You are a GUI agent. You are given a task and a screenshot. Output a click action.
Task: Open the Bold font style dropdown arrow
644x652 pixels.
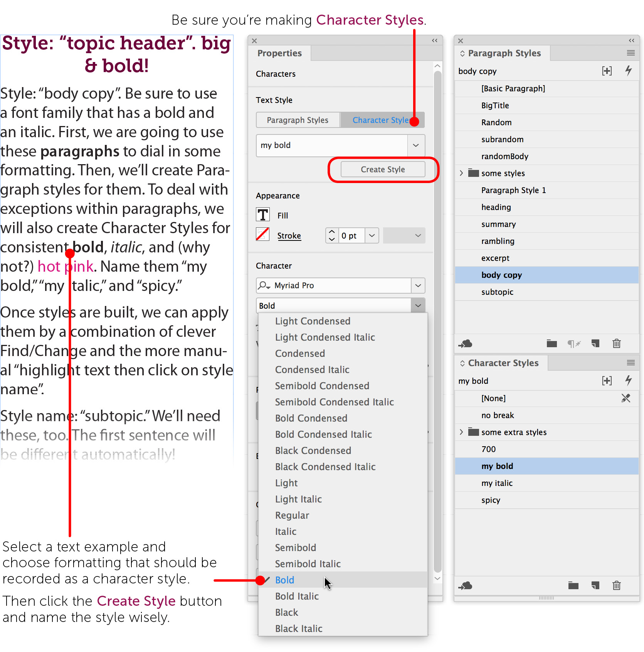click(418, 306)
